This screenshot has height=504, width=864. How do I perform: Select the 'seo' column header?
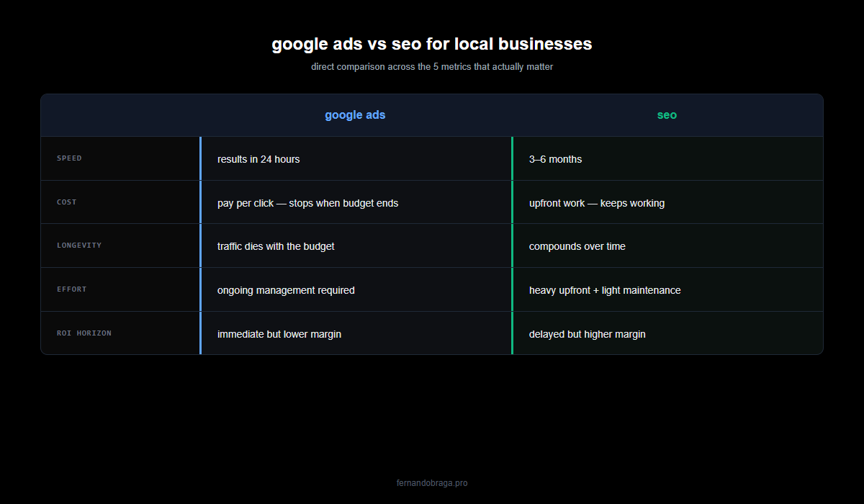point(667,115)
